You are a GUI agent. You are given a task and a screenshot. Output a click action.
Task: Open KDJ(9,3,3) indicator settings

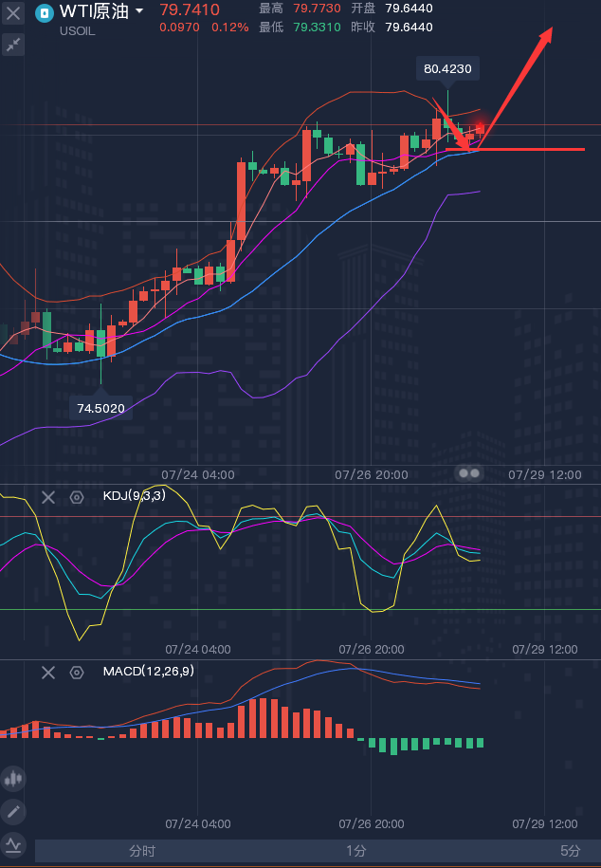click(x=77, y=497)
